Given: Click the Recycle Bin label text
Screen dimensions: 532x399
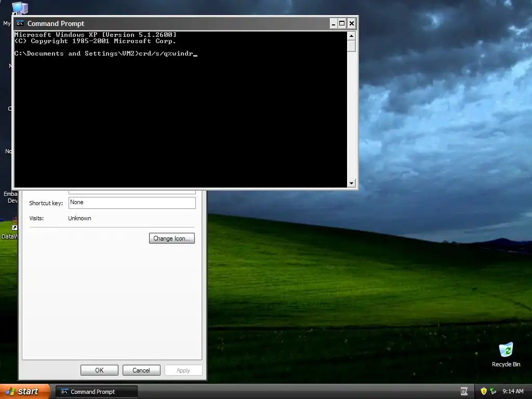Looking at the screenshot, I should [x=506, y=364].
